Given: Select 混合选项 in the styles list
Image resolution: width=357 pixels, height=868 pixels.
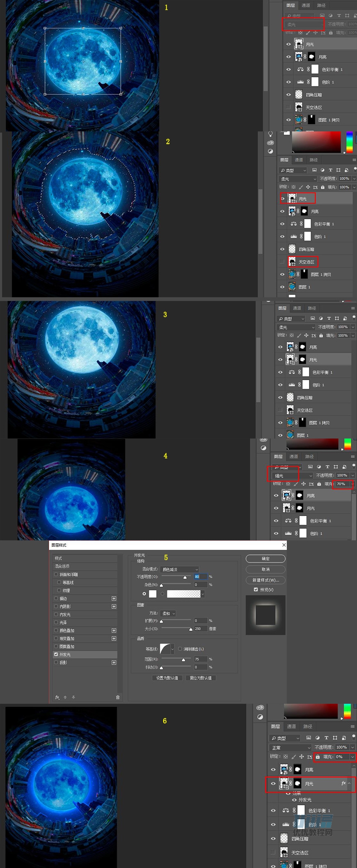Looking at the screenshot, I should click(62, 566).
